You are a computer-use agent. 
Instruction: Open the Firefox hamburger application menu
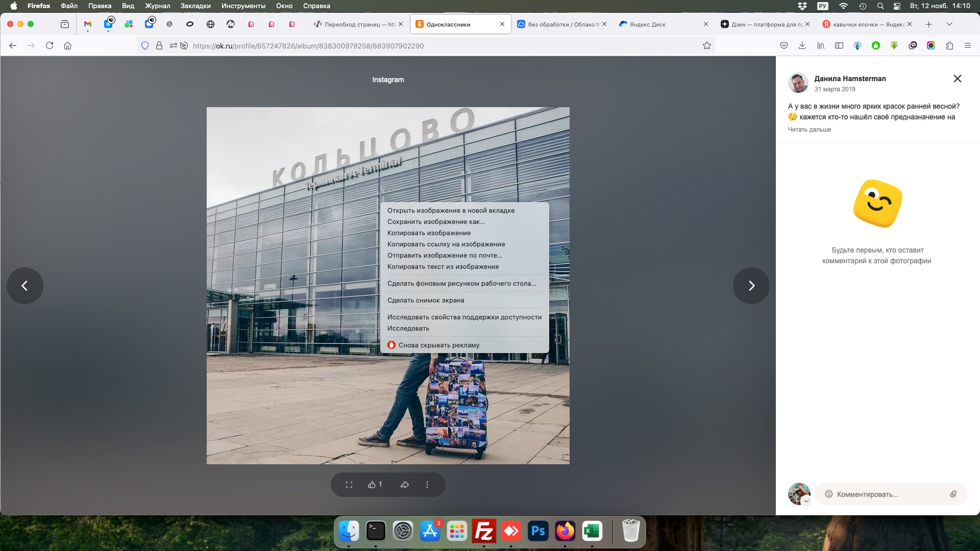968,45
